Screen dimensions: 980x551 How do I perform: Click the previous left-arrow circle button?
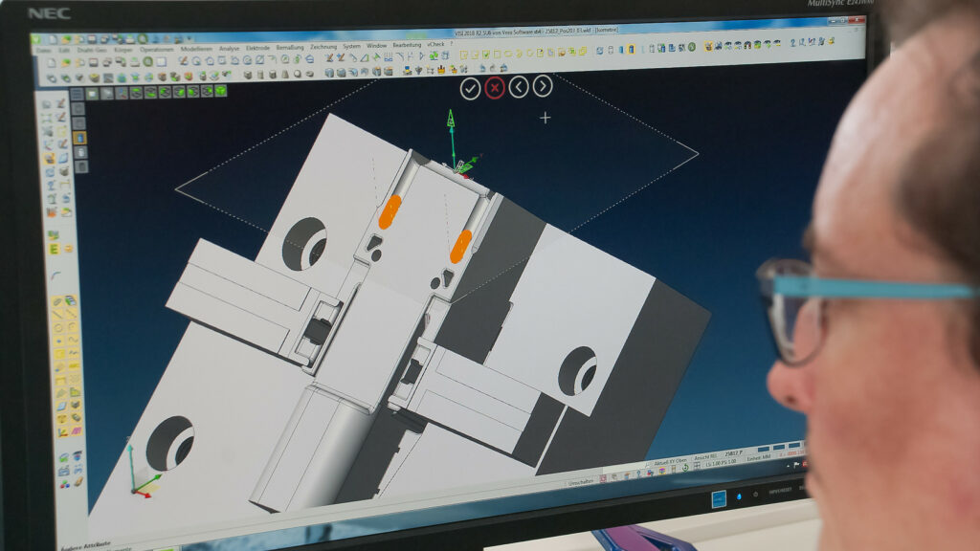pyautogui.click(x=518, y=87)
